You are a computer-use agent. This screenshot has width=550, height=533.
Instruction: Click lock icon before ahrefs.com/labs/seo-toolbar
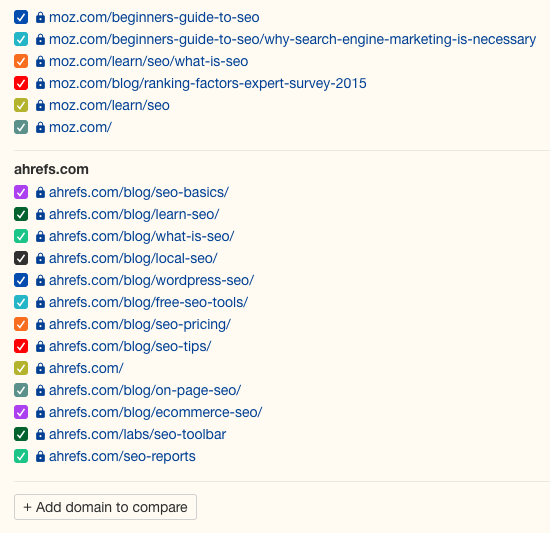(40, 434)
